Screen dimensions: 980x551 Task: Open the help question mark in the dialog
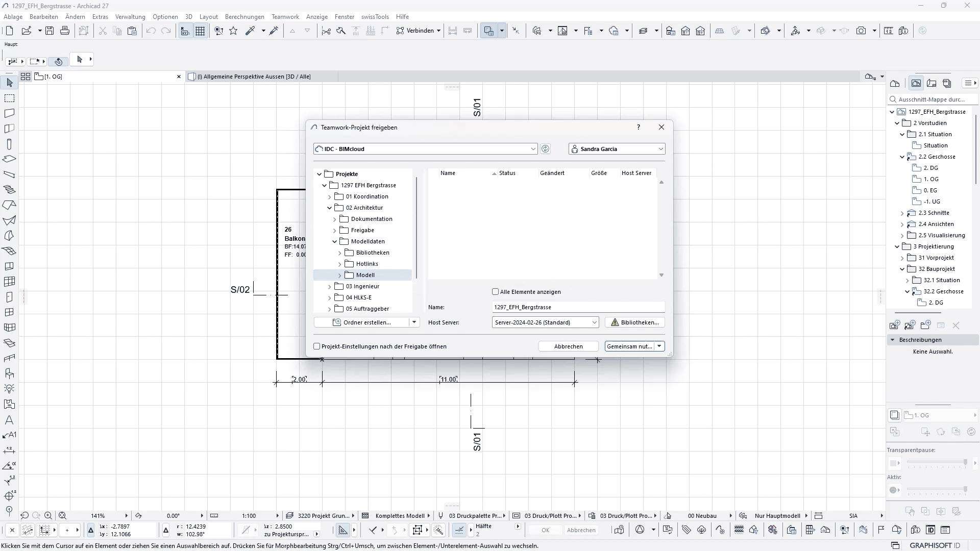coord(638,127)
